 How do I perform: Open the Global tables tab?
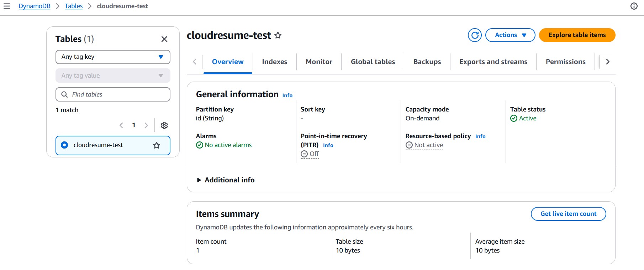pyautogui.click(x=373, y=62)
